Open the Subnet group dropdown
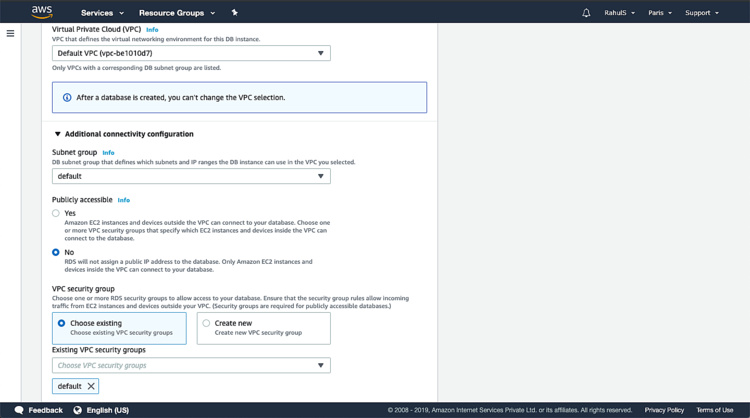The image size is (750, 418). coord(191,176)
